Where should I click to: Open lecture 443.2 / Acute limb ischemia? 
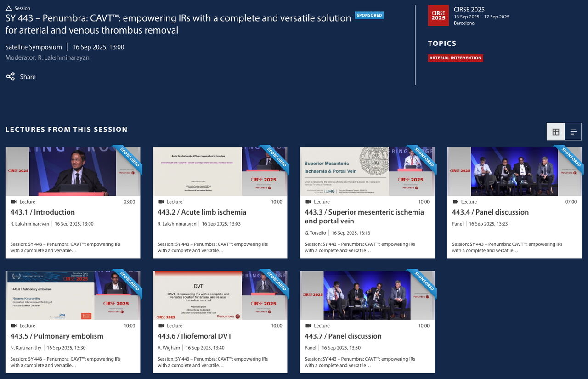202,212
